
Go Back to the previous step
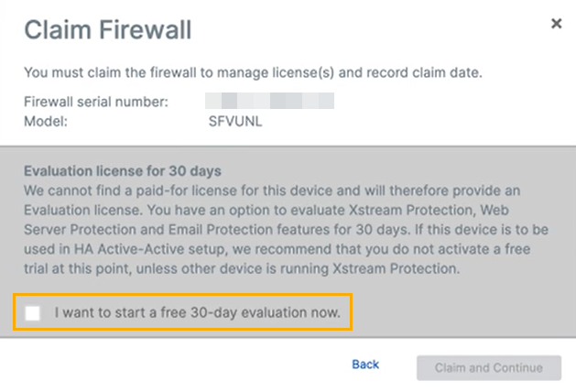point(365,365)
